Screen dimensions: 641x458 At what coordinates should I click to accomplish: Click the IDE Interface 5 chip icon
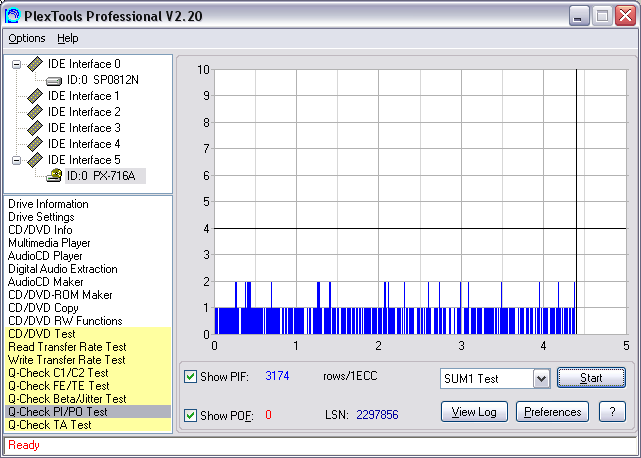35,160
